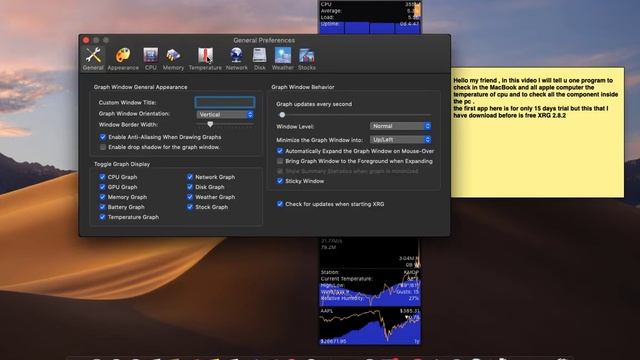Open the Disk preferences pane

260,58
